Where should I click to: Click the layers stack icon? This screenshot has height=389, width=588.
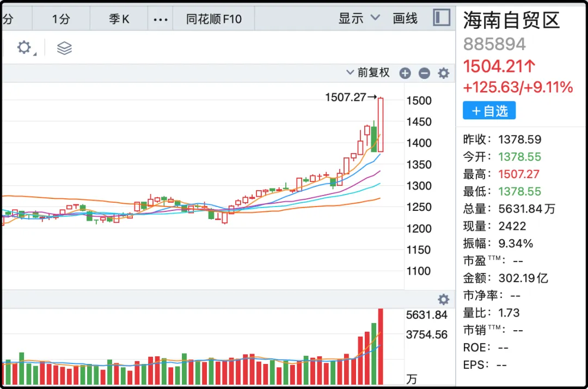[x=64, y=48]
